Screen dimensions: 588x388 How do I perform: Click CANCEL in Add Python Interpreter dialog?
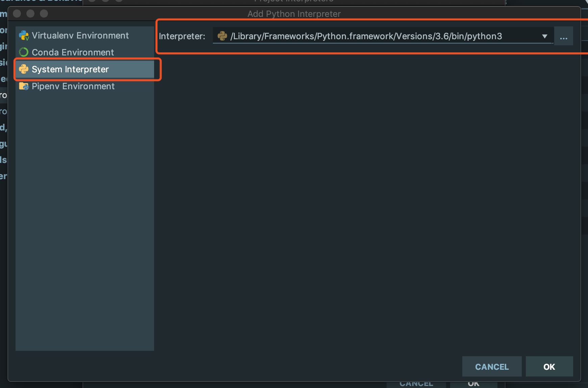point(492,367)
